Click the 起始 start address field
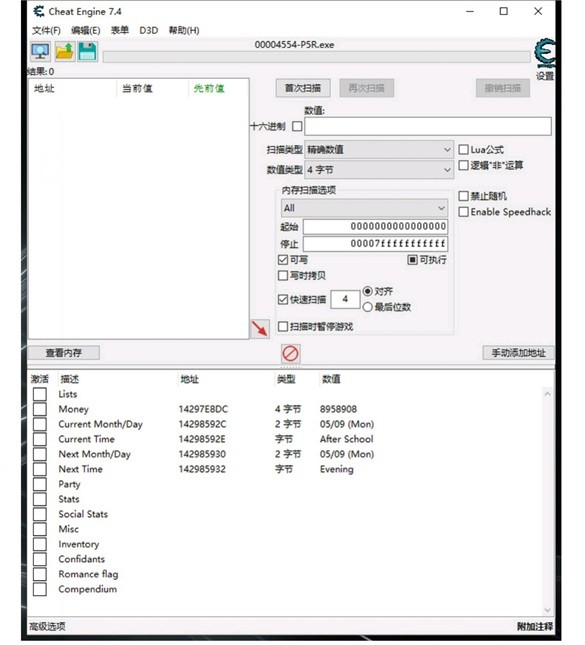The image size is (585, 645). click(375, 227)
